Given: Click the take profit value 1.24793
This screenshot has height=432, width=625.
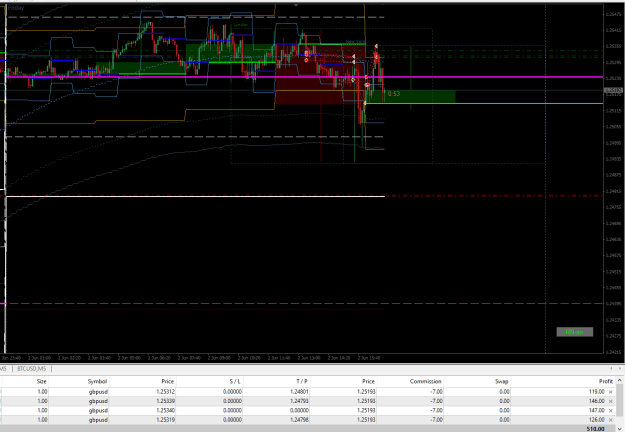Looking at the screenshot, I should tap(299, 401).
